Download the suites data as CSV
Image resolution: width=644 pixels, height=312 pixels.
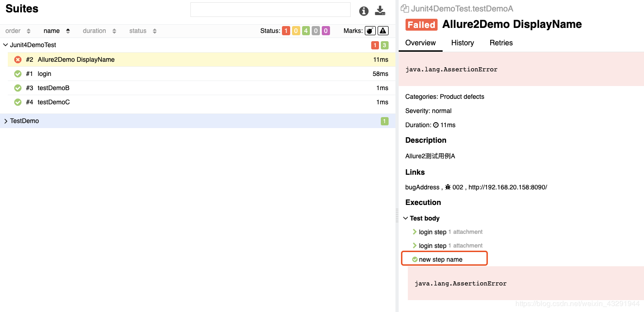[x=380, y=11]
